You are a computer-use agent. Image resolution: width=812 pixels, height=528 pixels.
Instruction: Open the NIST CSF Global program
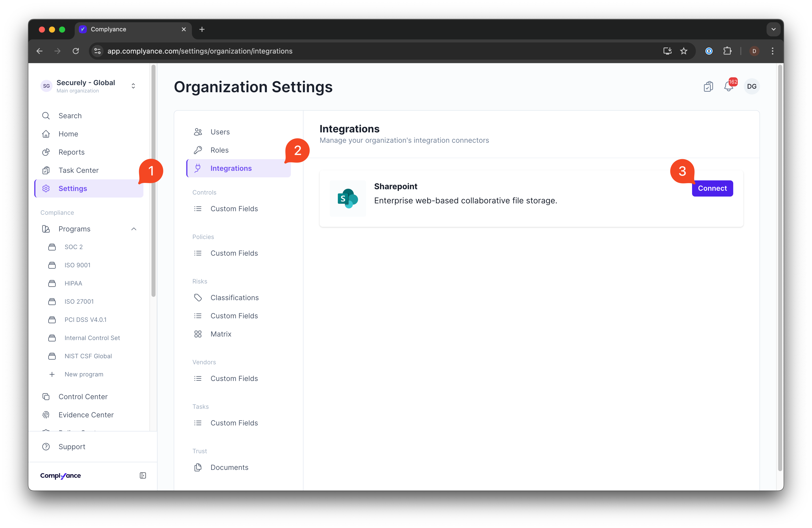[x=89, y=356]
